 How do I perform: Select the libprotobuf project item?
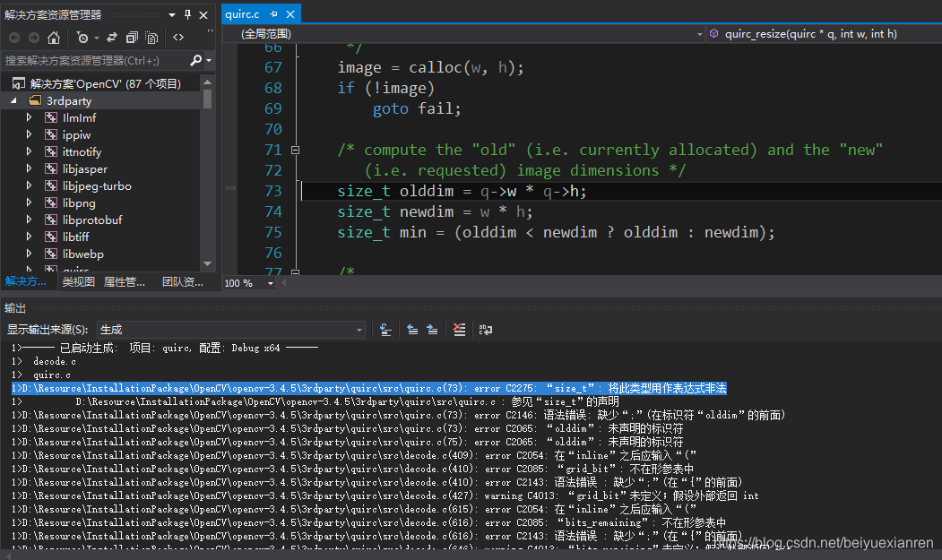92,220
